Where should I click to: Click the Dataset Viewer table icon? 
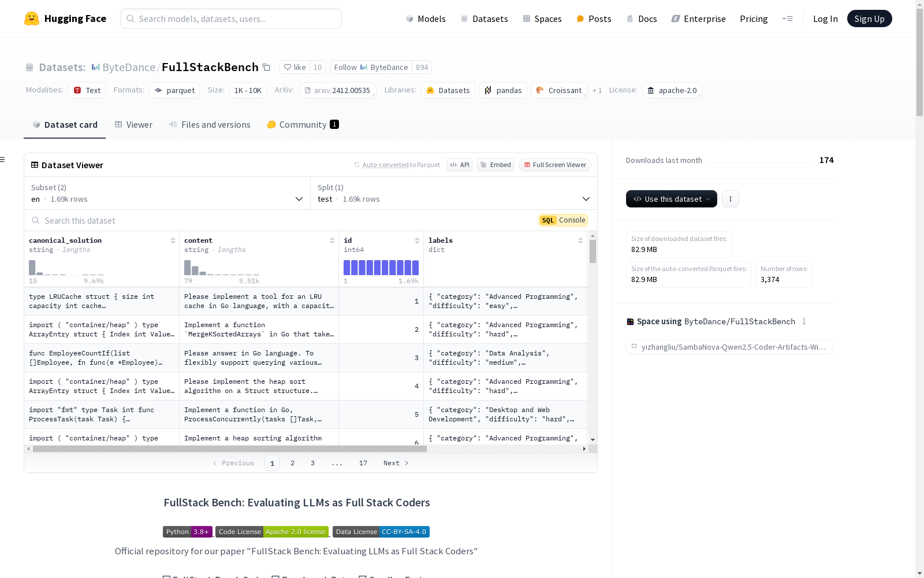35,165
